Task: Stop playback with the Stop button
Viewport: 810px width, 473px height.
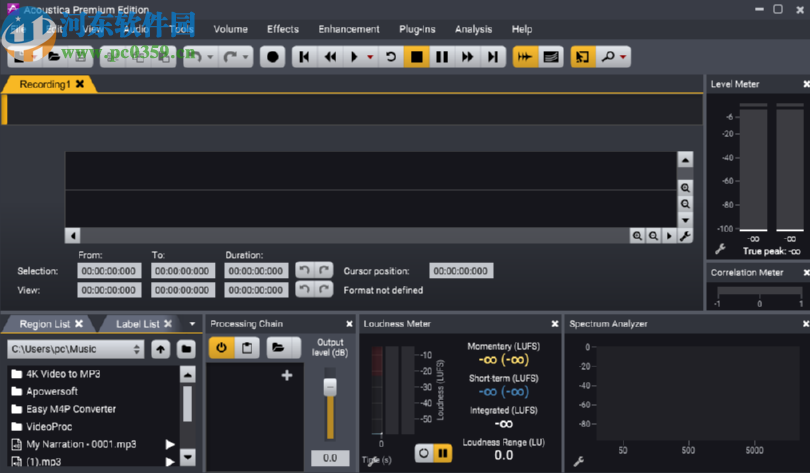Action: point(416,57)
